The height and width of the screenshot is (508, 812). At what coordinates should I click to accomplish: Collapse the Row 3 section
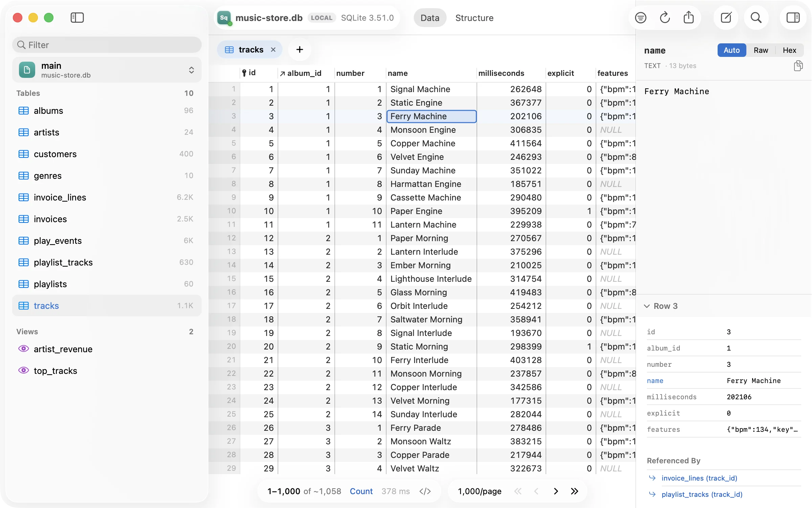(x=647, y=306)
